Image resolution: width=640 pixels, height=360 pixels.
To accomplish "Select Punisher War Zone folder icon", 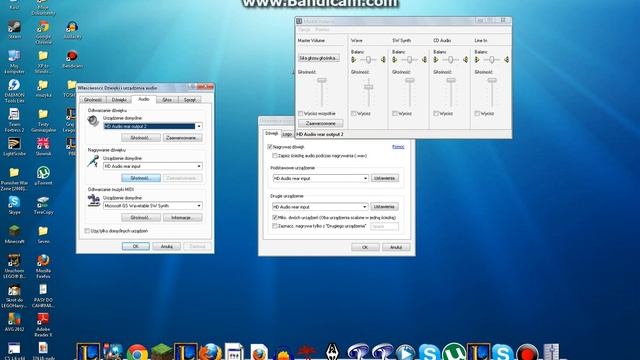I will (14, 179).
